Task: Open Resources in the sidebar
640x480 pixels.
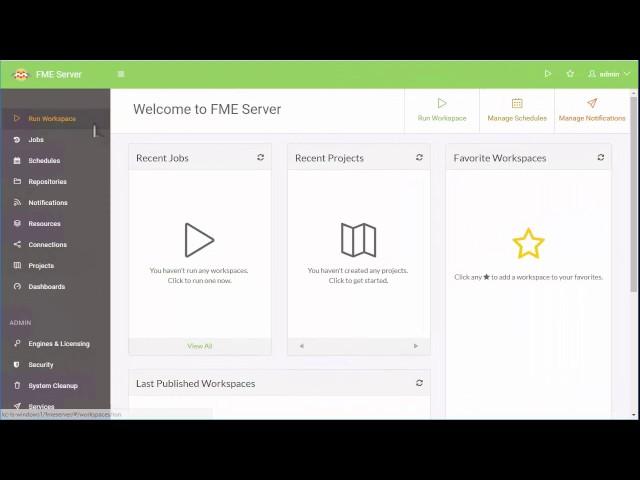Action: pyautogui.click(x=55, y=224)
